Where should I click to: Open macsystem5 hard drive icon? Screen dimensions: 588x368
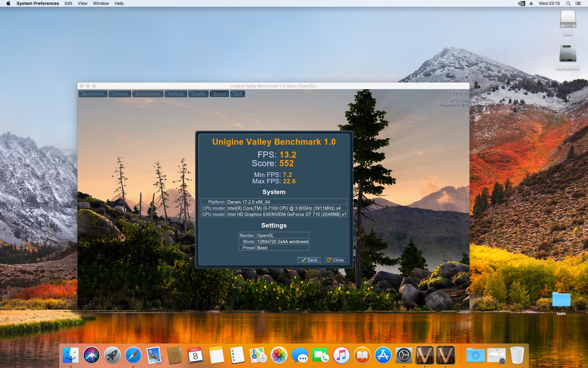[568, 54]
